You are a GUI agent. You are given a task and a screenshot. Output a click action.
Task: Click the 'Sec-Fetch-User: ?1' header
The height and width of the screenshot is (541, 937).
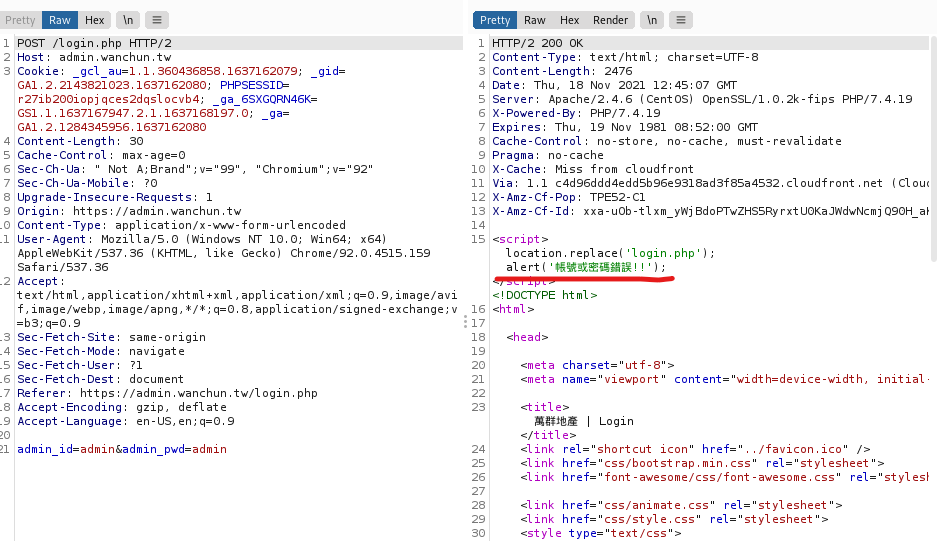tap(79, 365)
